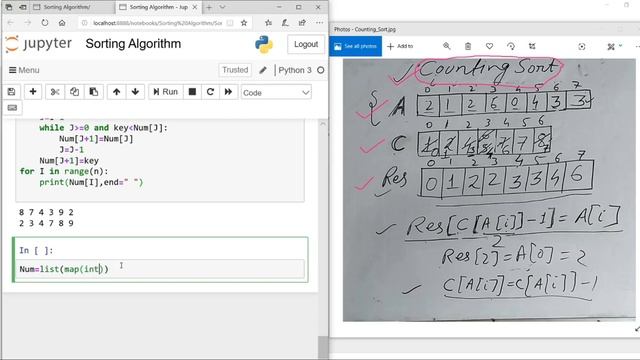Screen dimensions: 640x360
Task: Set these tabs aside using the arrow icon
Action: (23, 7)
